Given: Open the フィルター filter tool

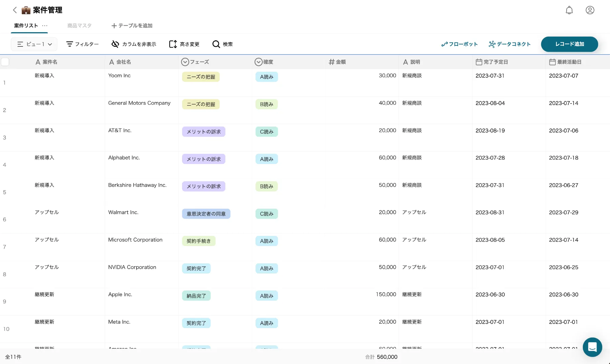Looking at the screenshot, I should coord(82,44).
